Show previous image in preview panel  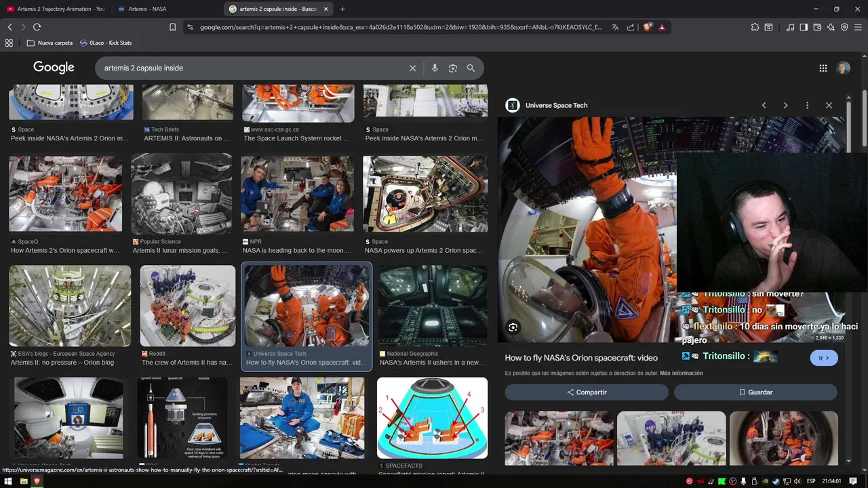tap(764, 105)
